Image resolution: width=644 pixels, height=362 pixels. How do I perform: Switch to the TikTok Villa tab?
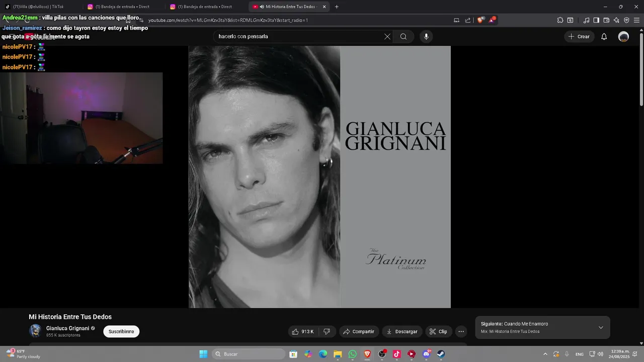[40, 7]
